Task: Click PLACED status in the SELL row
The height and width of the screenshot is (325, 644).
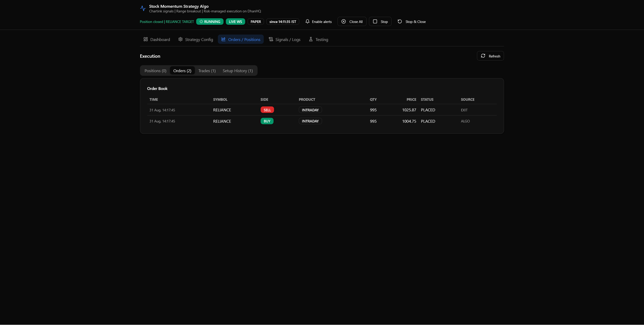Action: click(428, 110)
